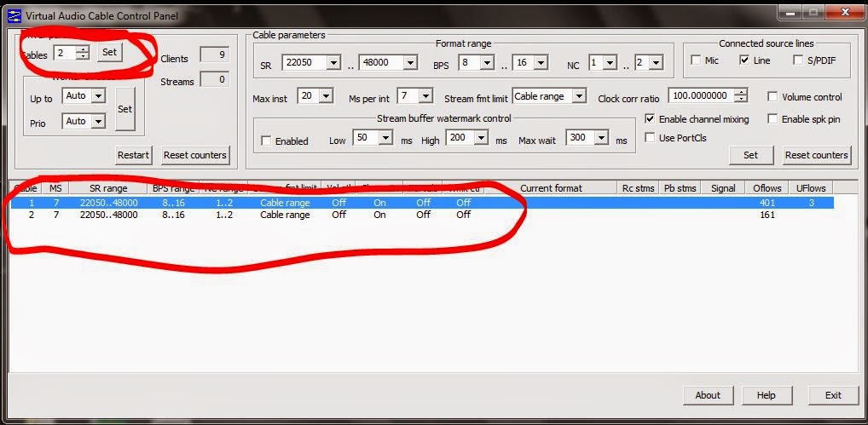Expand the Max inst dropdown

326,96
